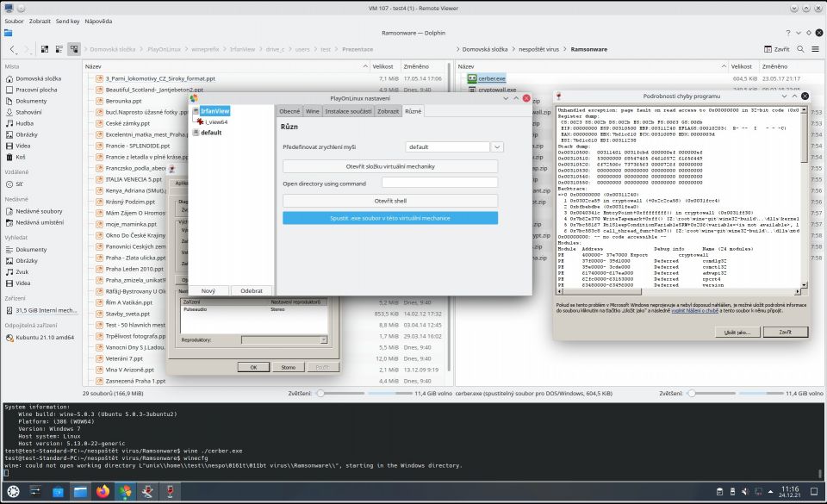Screen dimensions: 827x504
Task: Open Stahování in Places sidebar
Action: pyautogui.click(x=28, y=112)
